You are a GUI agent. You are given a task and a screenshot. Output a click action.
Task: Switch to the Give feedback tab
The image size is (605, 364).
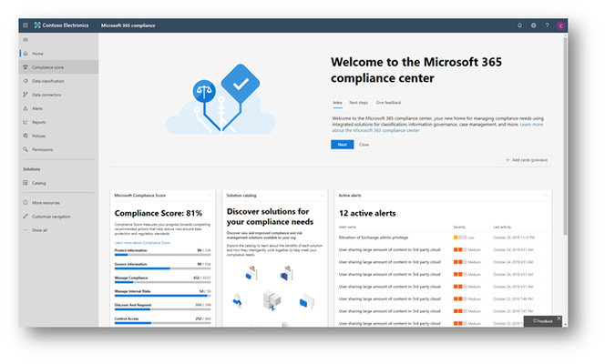(x=388, y=103)
